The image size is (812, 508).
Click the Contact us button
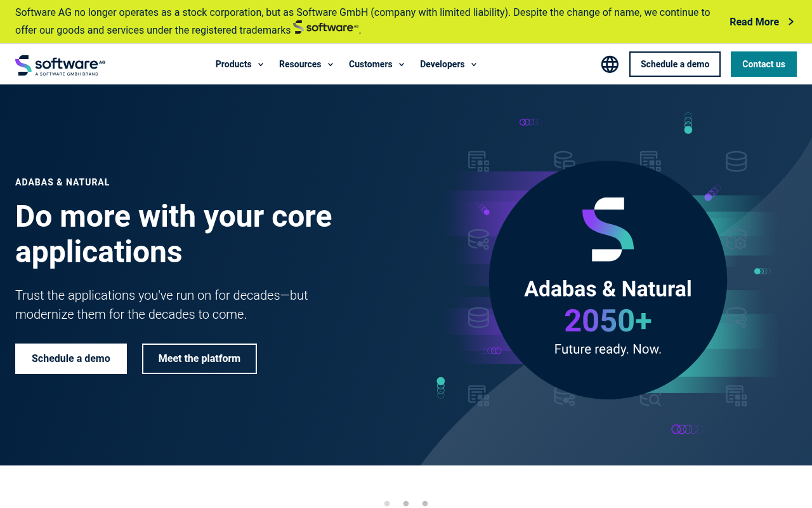coord(763,64)
